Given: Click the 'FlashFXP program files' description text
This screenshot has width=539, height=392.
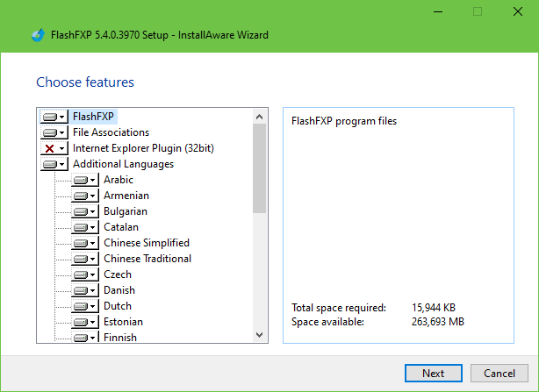Looking at the screenshot, I should pos(344,121).
